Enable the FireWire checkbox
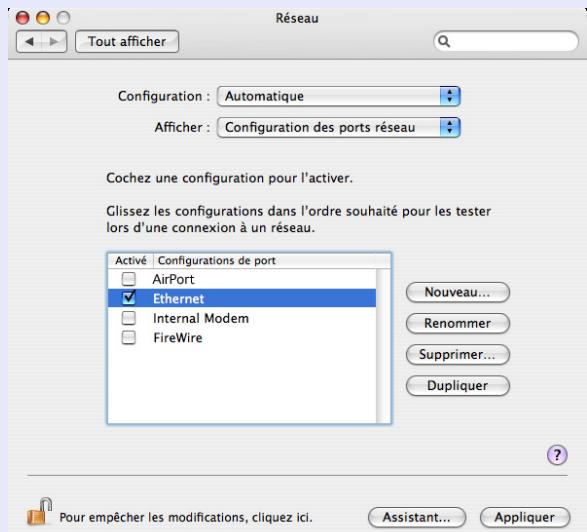 pyautogui.click(x=129, y=338)
